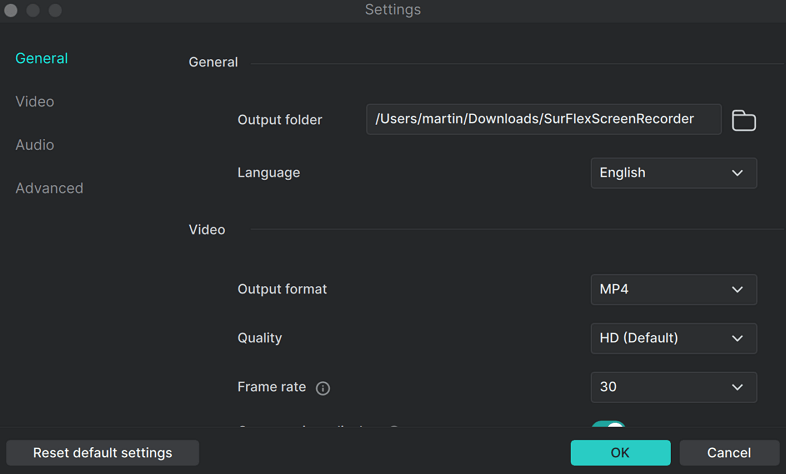Browse output folder with folder icon

pyautogui.click(x=743, y=120)
